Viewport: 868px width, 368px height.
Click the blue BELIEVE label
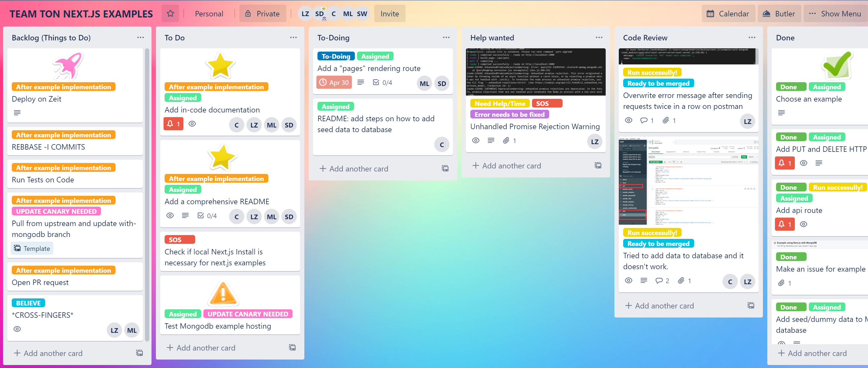28,303
